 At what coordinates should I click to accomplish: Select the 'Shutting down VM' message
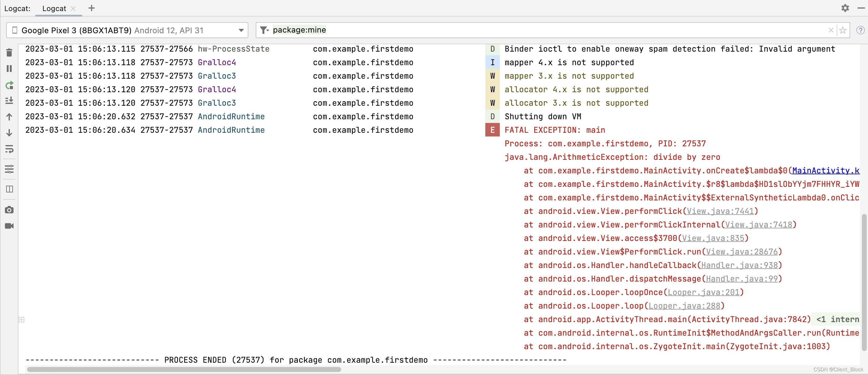tap(543, 116)
